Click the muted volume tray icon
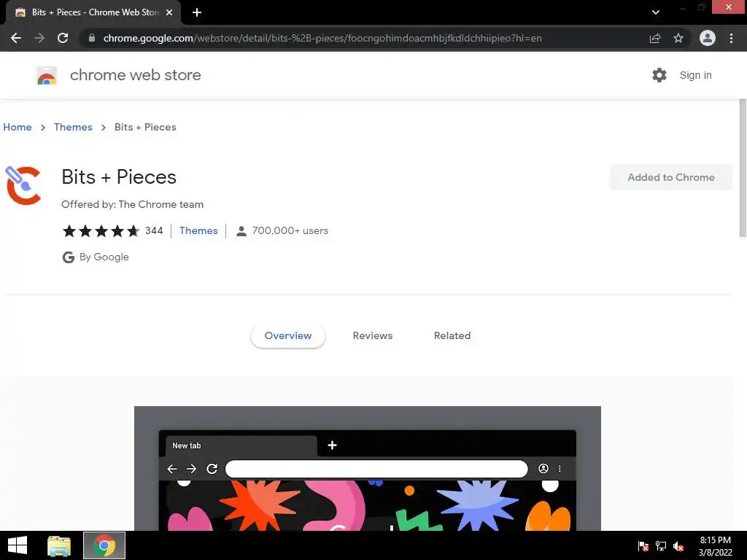The width and height of the screenshot is (747, 560). (678, 546)
